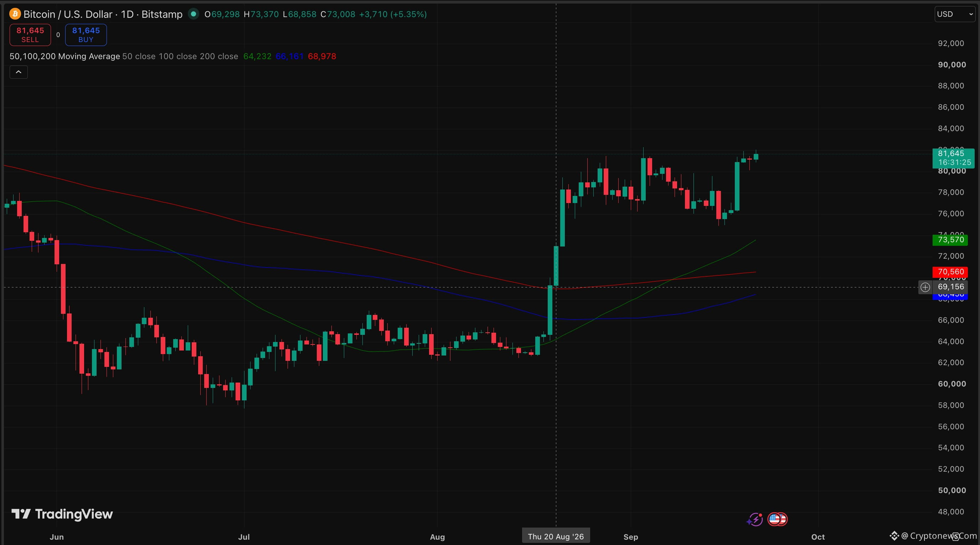Click the Sep time axis label
The image size is (980, 545).
point(631,537)
